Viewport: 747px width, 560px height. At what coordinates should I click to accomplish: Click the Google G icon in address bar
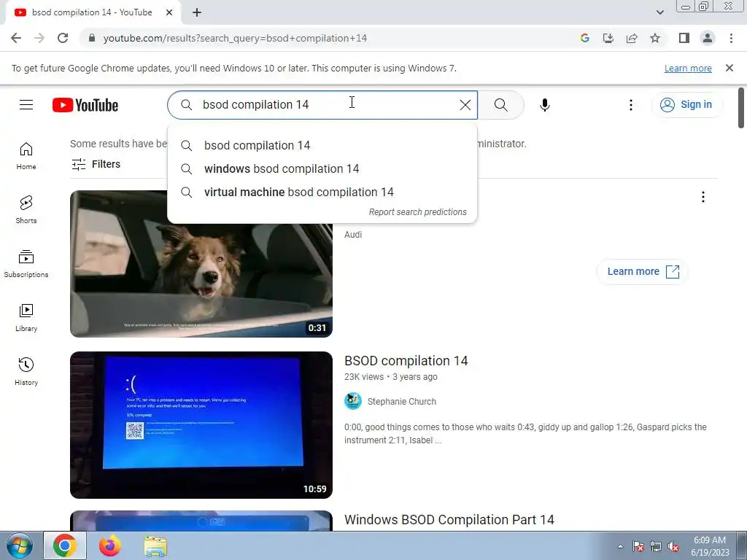(585, 38)
